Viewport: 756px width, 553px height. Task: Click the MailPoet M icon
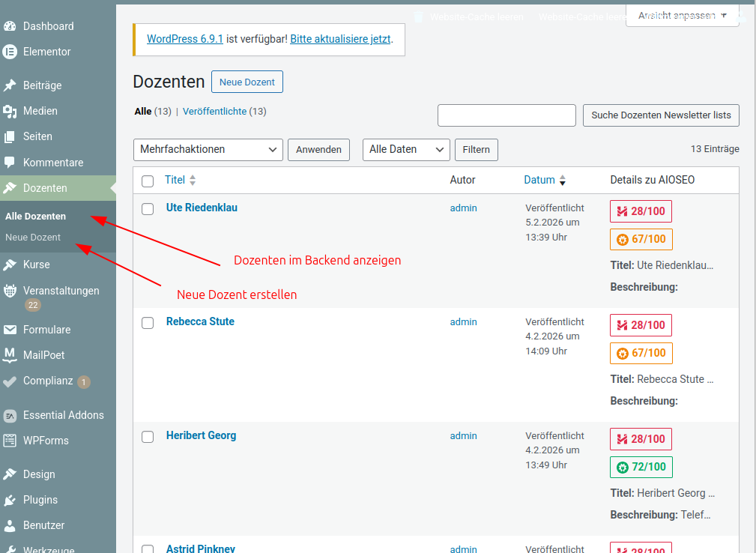(x=10, y=355)
